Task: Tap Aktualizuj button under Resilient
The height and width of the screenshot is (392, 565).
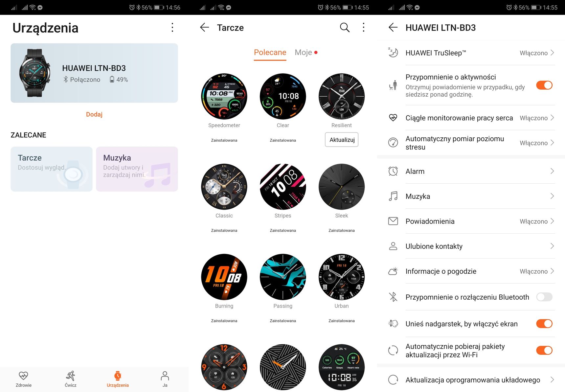Action: pyautogui.click(x=342, y=140)
